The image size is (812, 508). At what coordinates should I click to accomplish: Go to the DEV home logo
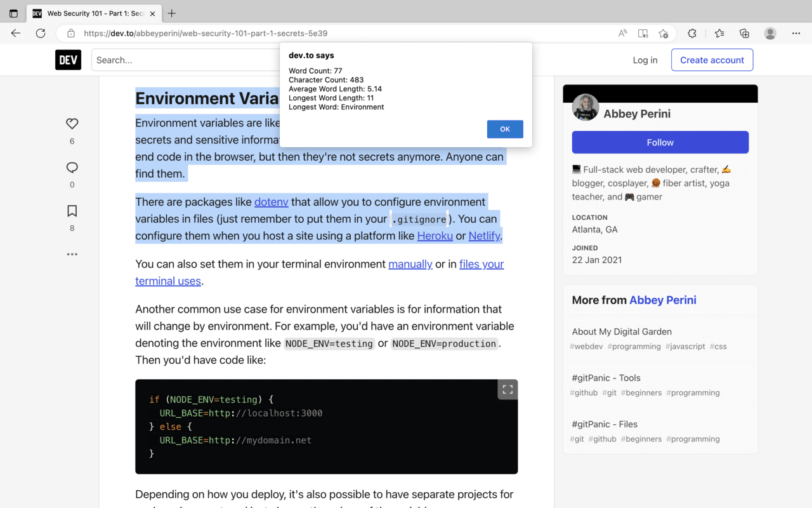tap(68, 60)
